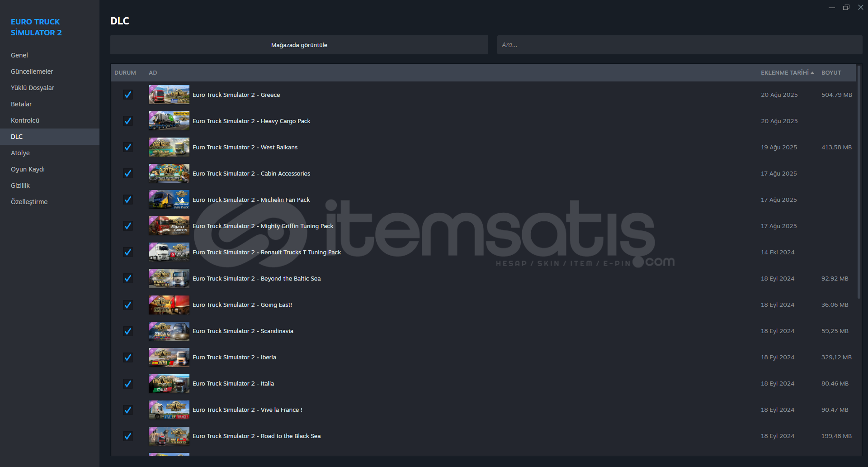
Task: Open the Atölye tab
Action: coord(50,153)
